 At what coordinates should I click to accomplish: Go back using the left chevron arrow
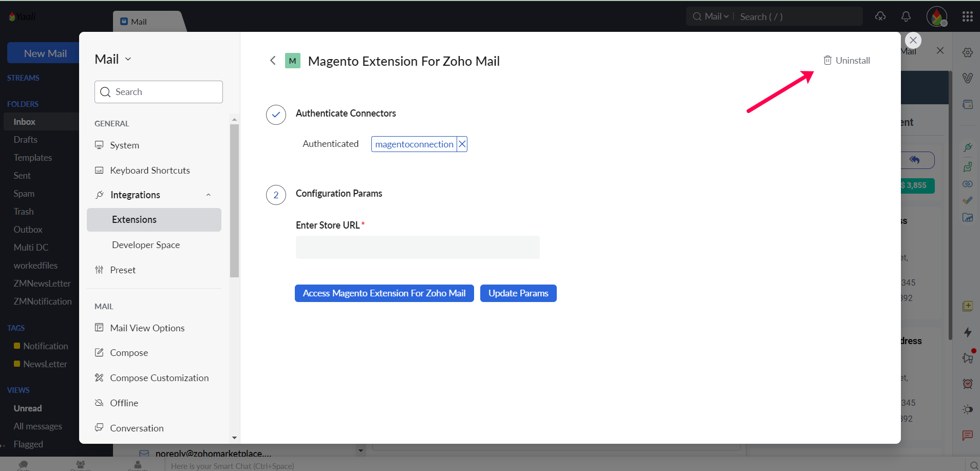pos(273,61)
